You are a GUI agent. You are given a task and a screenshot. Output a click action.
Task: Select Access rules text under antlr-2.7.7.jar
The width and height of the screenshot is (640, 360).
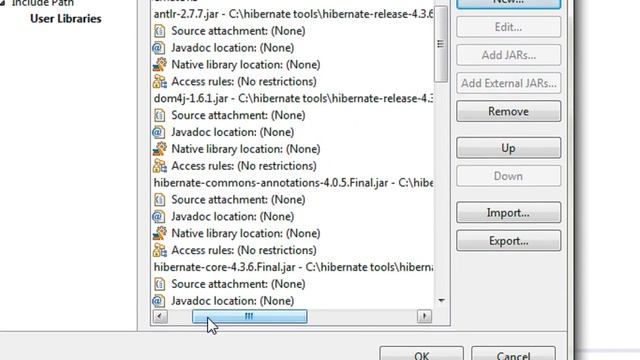[244, 82]
